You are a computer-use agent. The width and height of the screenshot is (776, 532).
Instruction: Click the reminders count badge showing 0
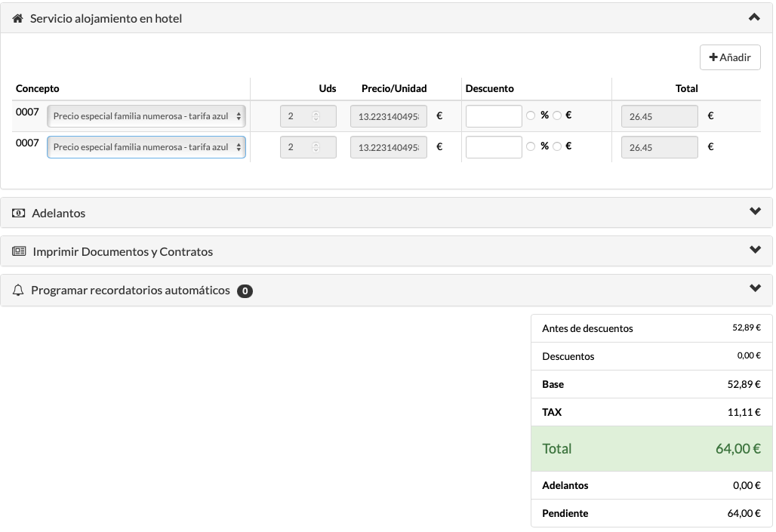point(245,291)
